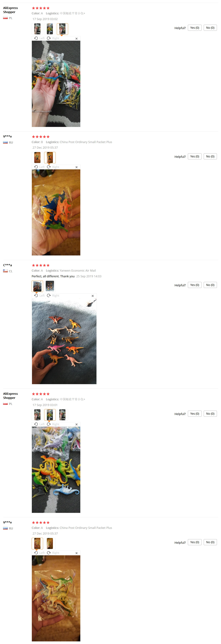Vote No on first PL review

pos(210,28)
